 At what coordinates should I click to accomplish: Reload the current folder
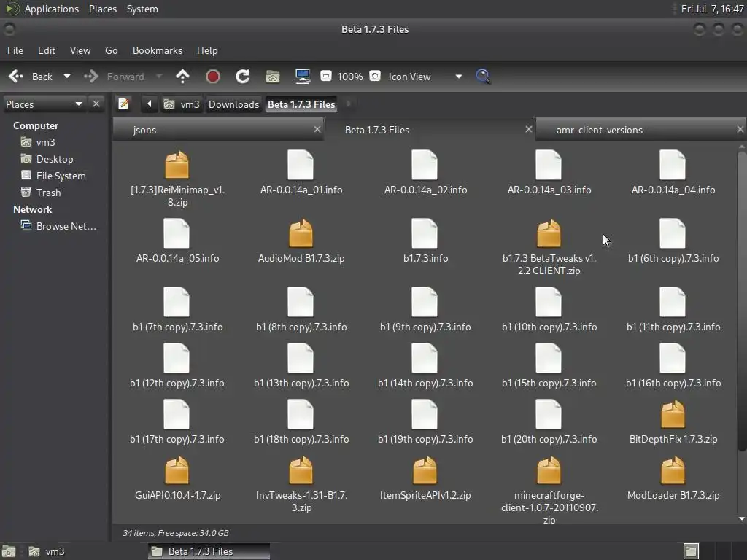[x=242, y=76]
